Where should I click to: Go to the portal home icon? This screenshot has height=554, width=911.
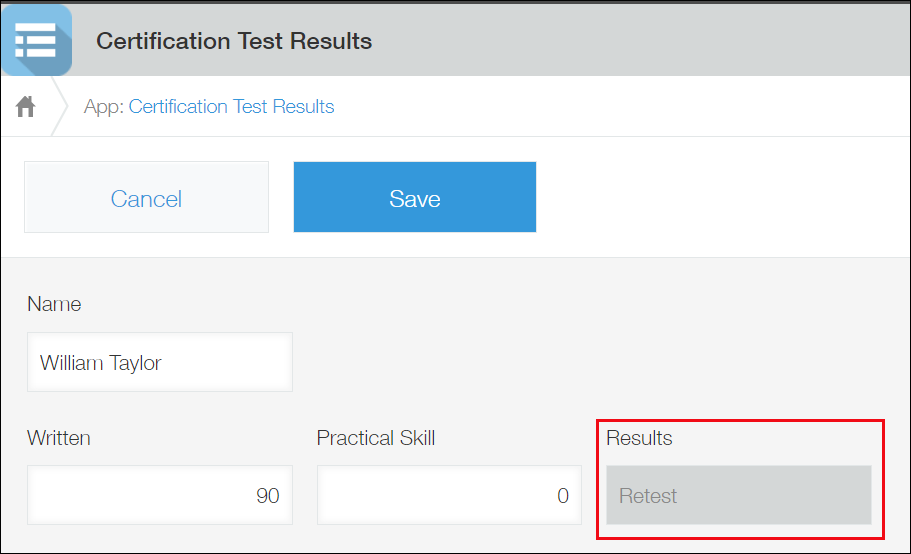(x=26, y=106)
